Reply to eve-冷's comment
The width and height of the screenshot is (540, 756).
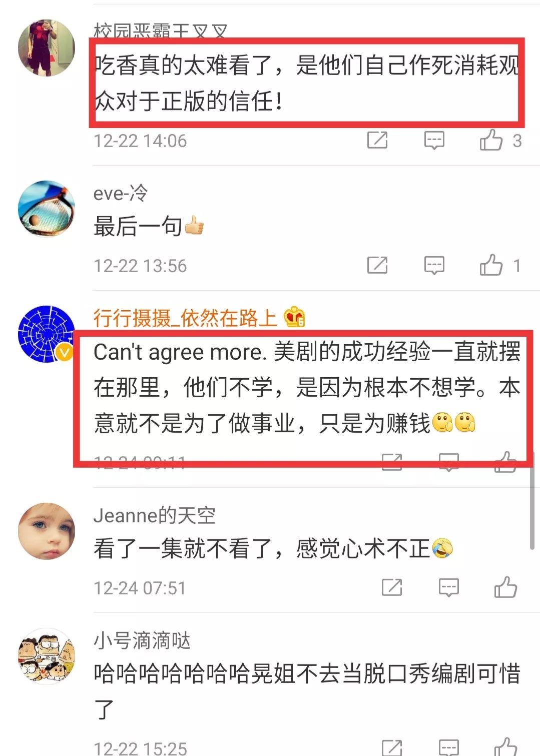click(x=434, y=266)
